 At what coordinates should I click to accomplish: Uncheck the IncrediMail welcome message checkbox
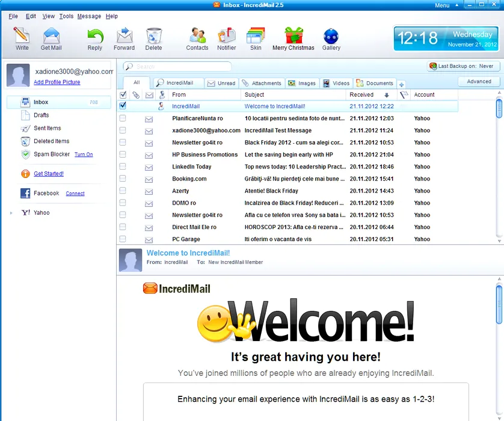click(x=123, y=106)
